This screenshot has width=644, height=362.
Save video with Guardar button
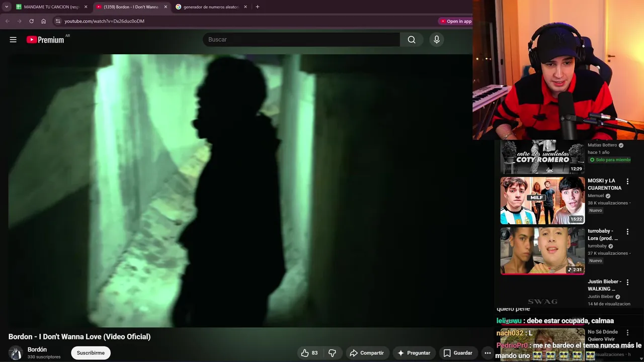coord(458,353)
